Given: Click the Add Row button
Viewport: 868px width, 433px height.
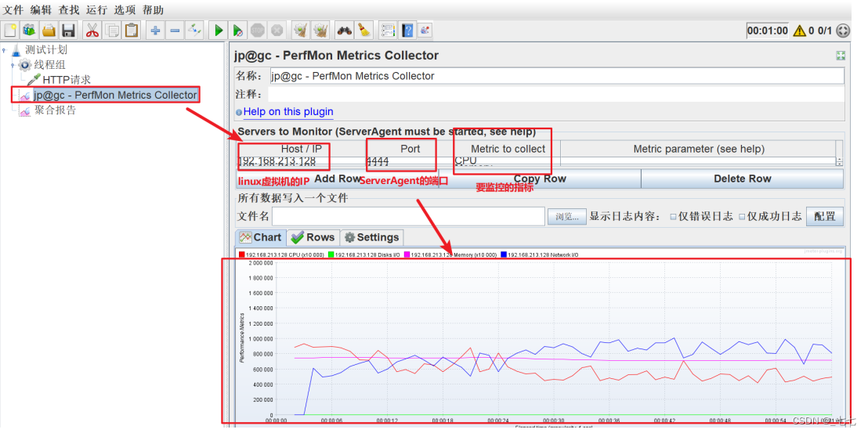Looking at the screenshot, I should 337,179.
